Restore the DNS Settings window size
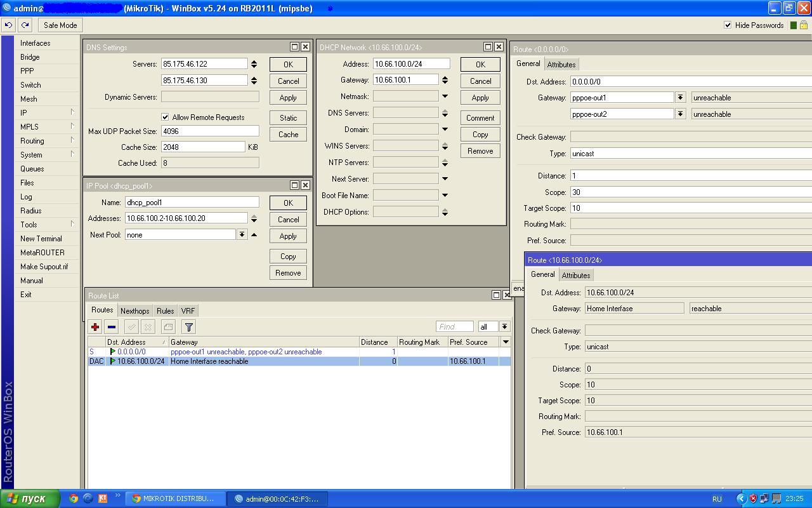The width and height of the screenshot is (812, 508). point(294,47)
